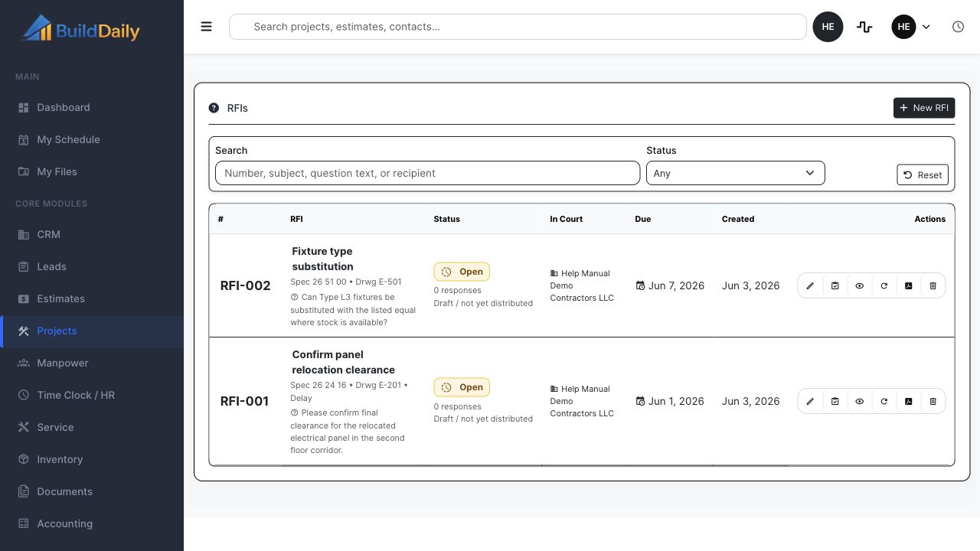
Task: Click the Documents file icon in sidebar
Action: [24, 491]
